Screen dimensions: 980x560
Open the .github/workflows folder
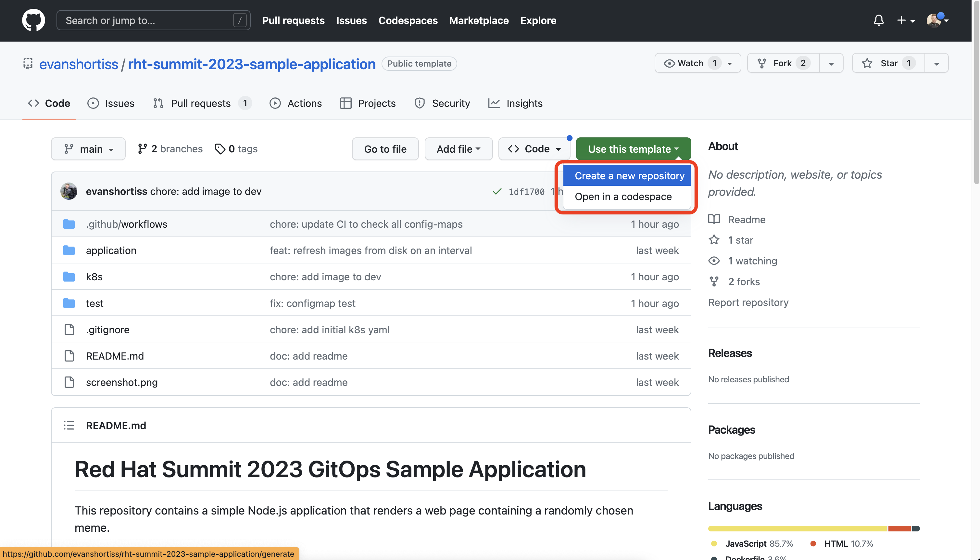point(127,224)
